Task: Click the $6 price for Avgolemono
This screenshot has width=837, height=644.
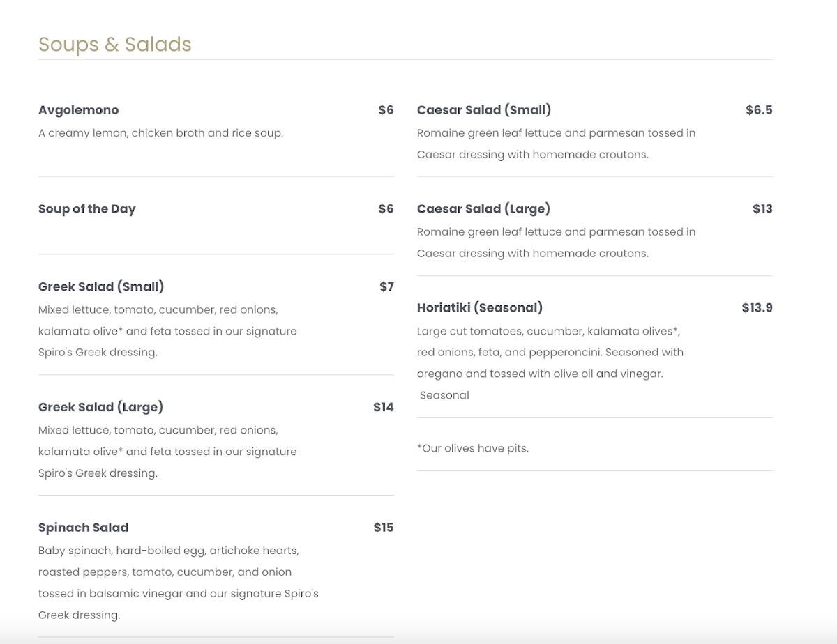Action: pyautogui.click(x=386, y=110)
